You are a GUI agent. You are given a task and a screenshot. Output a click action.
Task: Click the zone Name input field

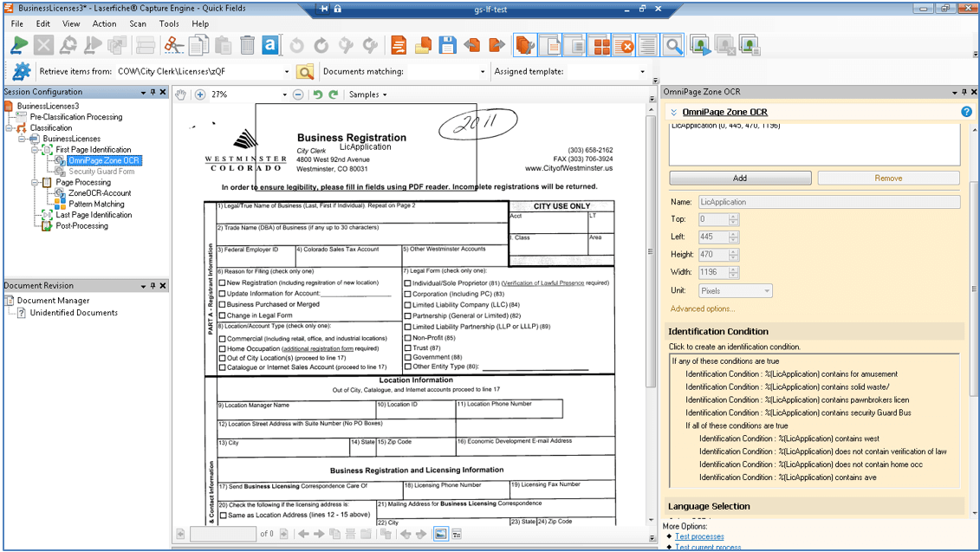click(828, 202)
